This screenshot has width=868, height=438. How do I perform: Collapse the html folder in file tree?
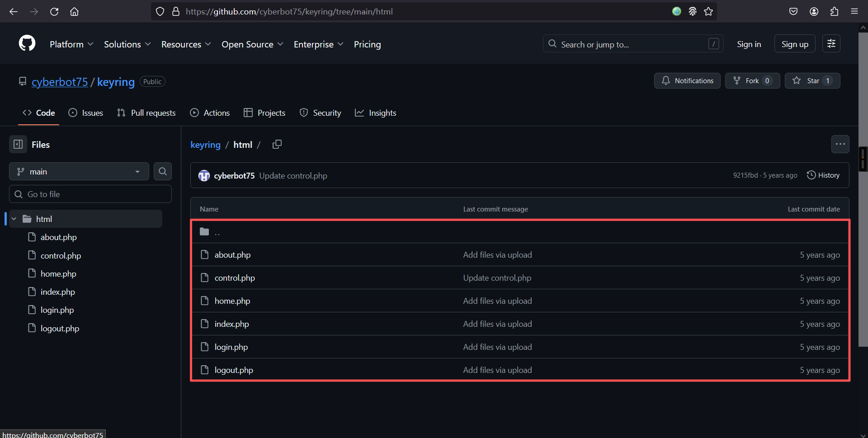pos(14,219)
